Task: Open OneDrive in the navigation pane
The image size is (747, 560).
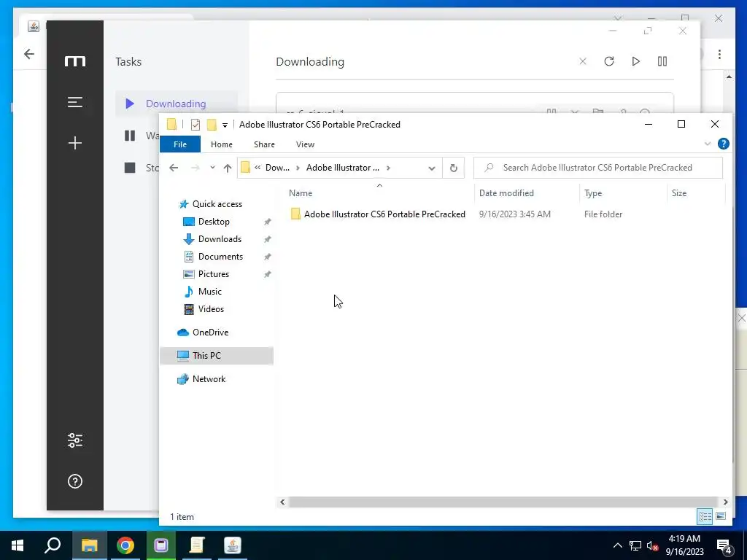Action: click(210, 332)
